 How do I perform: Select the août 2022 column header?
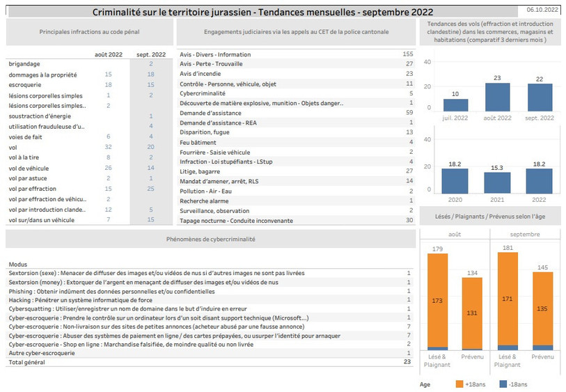click(x=109, y=54)
